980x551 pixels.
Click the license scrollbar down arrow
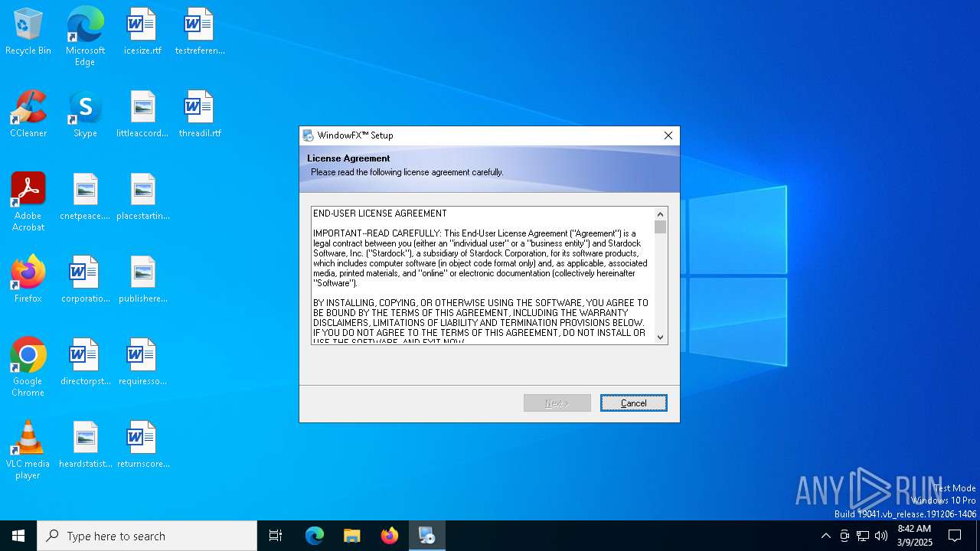(x=661, y=337)
